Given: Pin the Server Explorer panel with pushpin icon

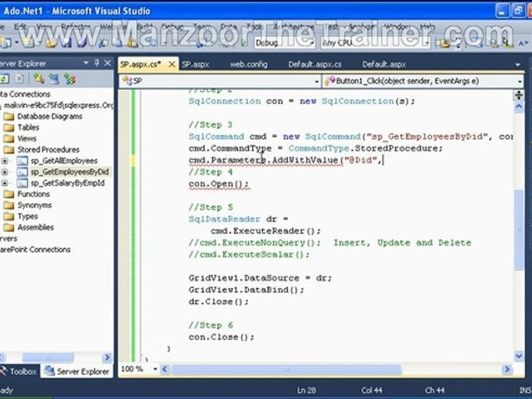Looking at the screenshot, I should click(96, 63).
